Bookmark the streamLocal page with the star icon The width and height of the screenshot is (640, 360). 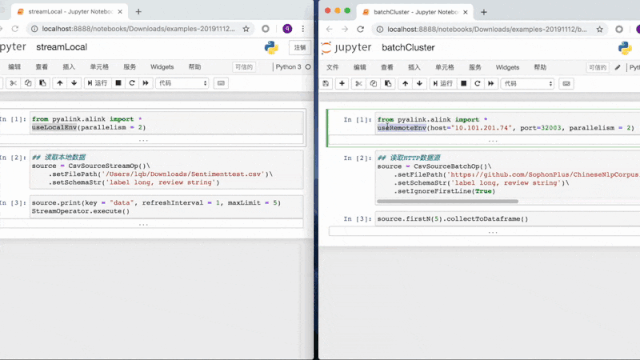click(x=246, y=29)
